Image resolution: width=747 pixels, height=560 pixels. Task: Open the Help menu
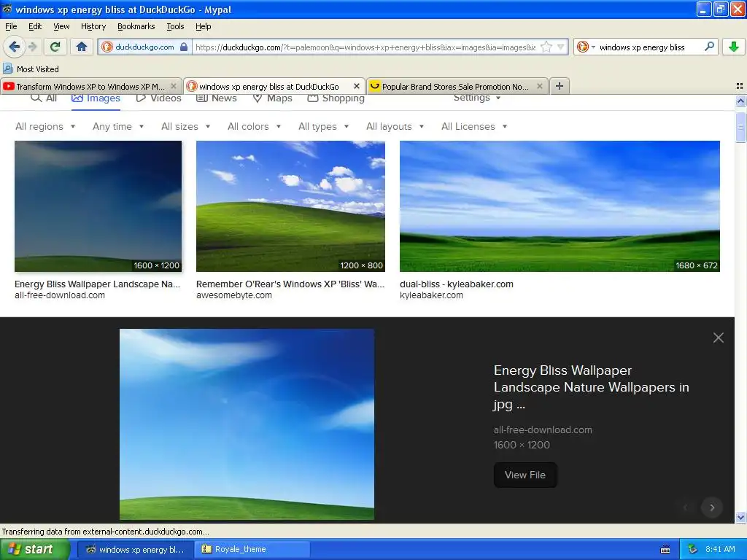tap(204, 26)
